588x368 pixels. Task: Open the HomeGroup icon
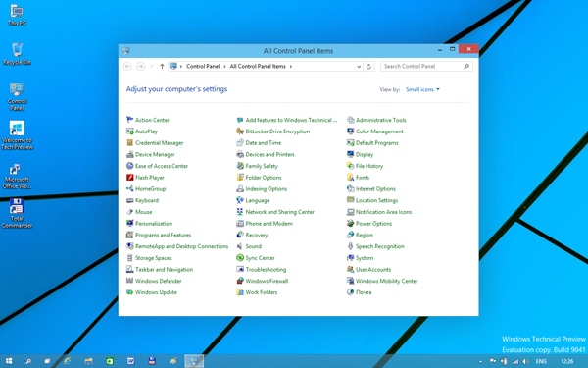(x=129, y=188)
